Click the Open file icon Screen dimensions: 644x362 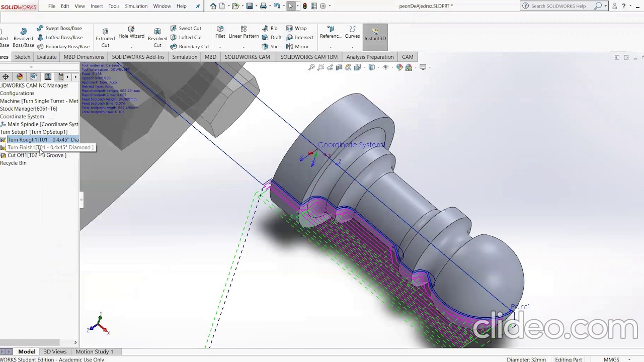235,6
